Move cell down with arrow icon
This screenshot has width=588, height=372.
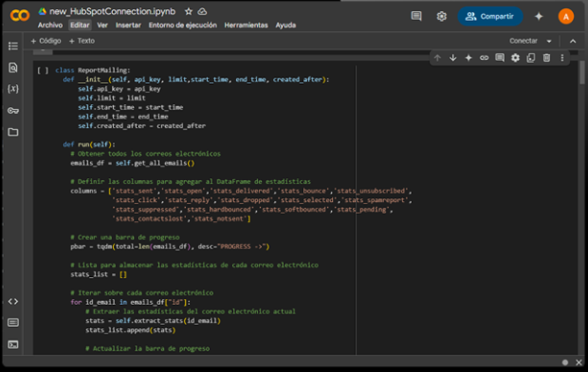453,58
